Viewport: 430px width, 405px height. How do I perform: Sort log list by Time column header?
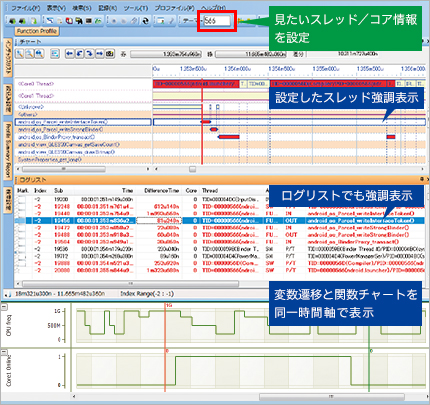(127, 191)
